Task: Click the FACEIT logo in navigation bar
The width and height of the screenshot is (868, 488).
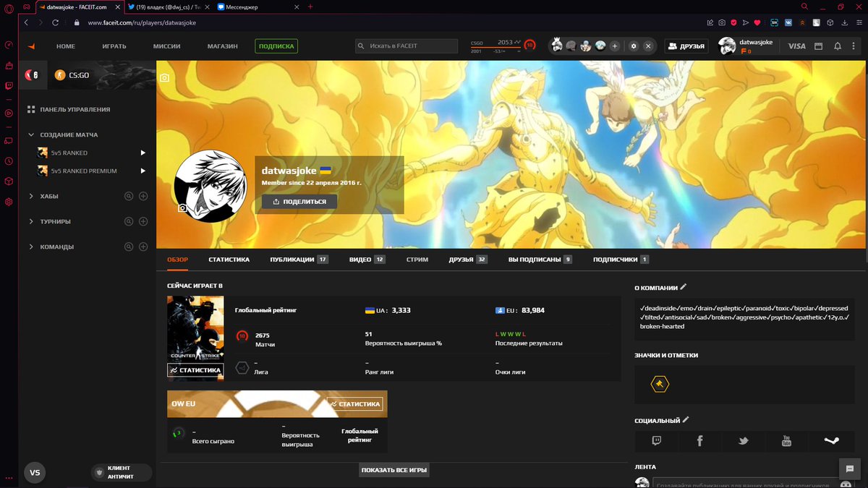Action: pyautogui.click(x=32, y=46)
